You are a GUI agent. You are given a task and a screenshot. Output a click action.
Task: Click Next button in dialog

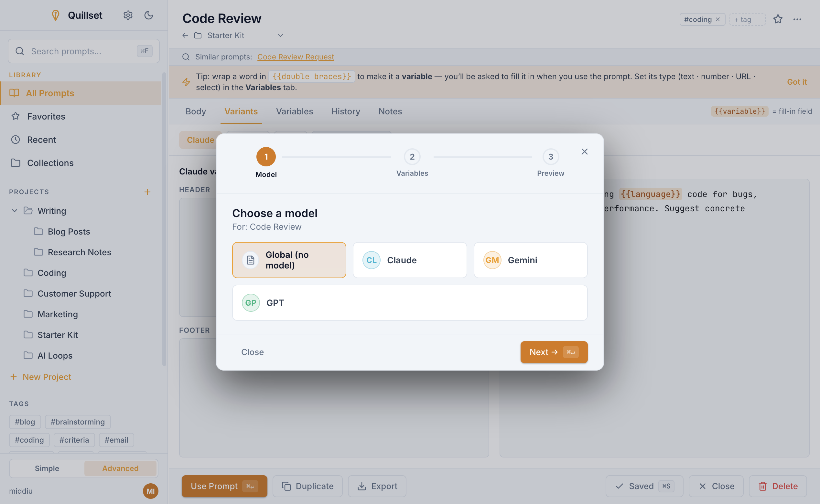[554, 352]
